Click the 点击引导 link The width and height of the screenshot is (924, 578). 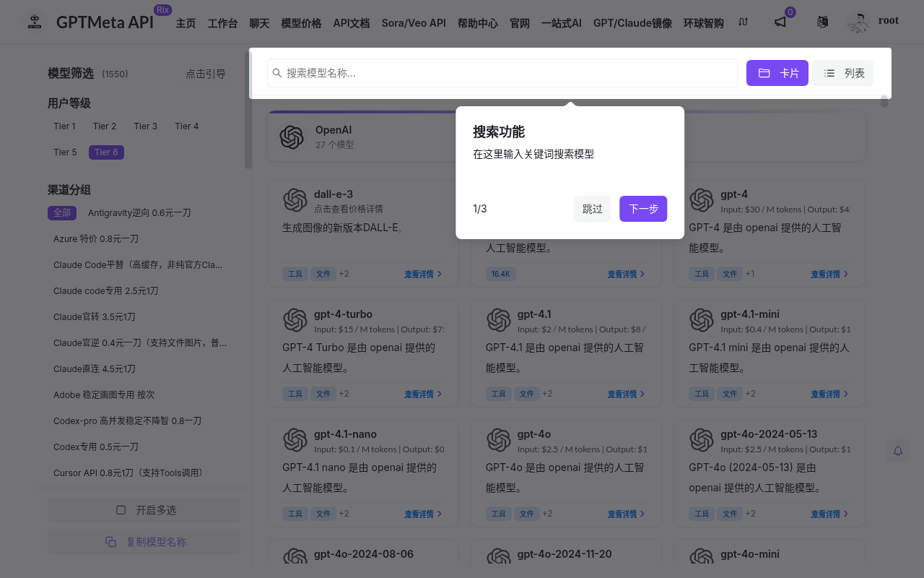206,74
